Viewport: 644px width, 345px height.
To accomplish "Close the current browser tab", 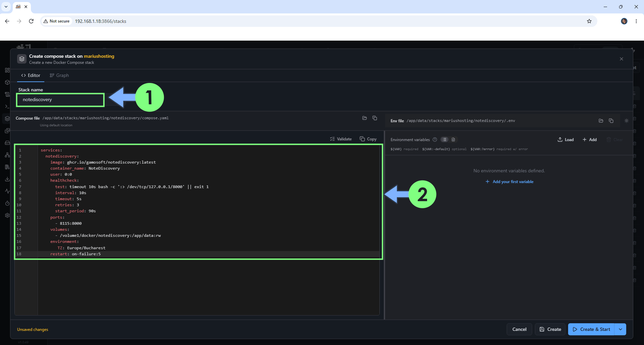I will 26,7.
